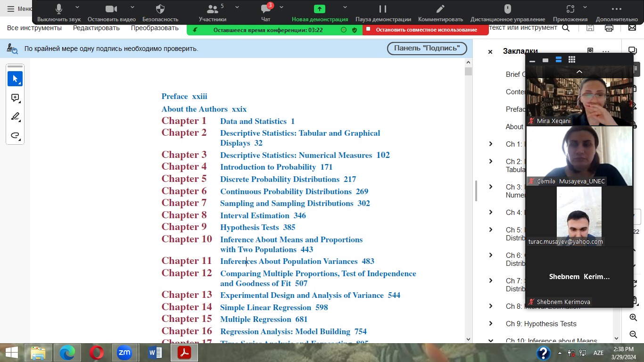Select the freehand draw loop tool
Screen dimensions: 644x362
15,136
